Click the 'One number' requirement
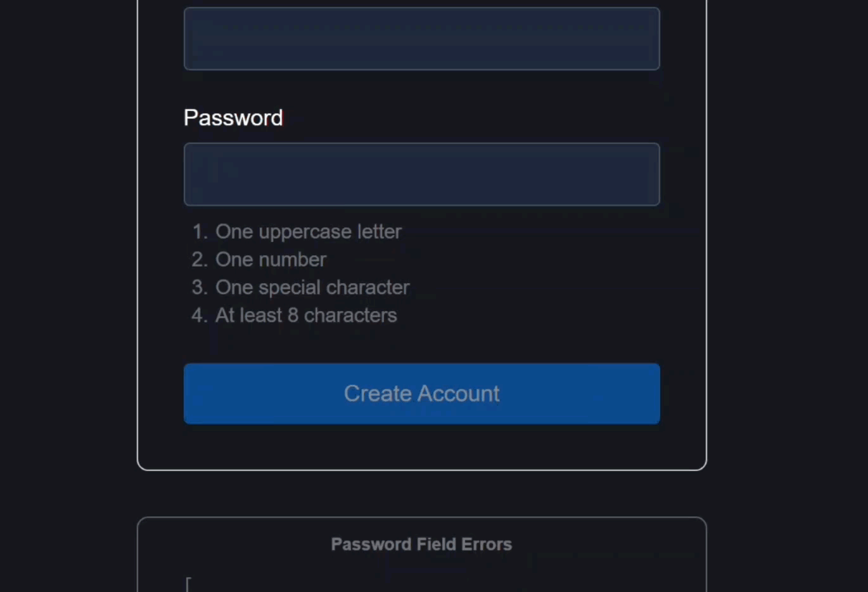 (271, 259)
